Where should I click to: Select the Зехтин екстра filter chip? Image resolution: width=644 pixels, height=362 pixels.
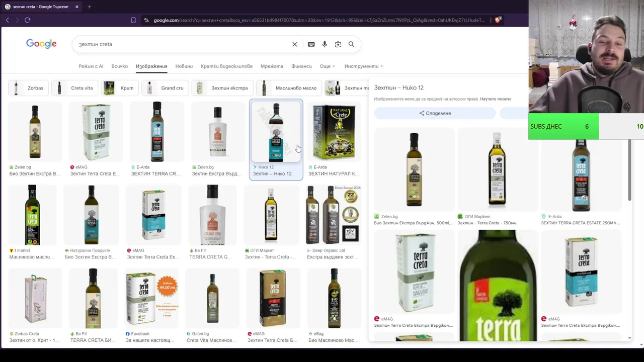[x=222, y=88]
